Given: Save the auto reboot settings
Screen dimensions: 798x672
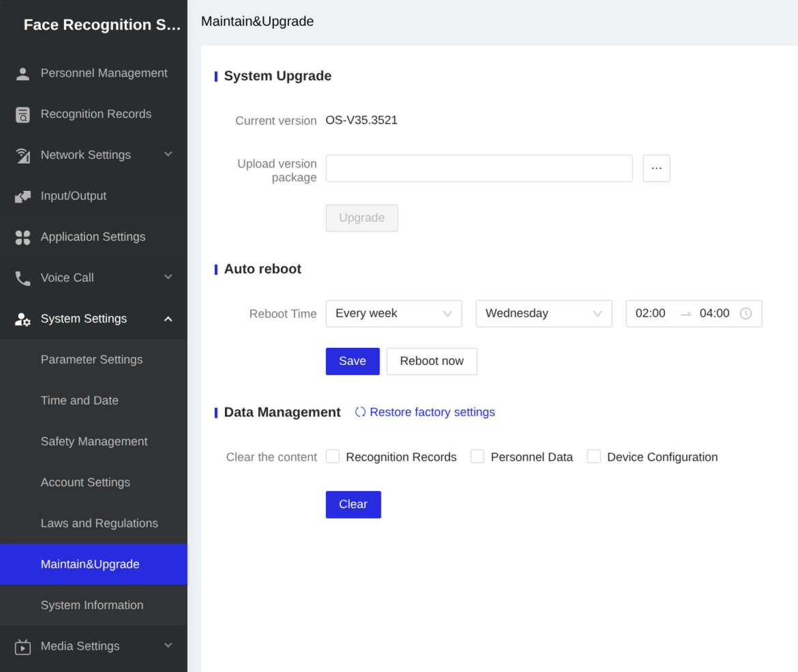Looking at the screenshot, I should point(353,362).
